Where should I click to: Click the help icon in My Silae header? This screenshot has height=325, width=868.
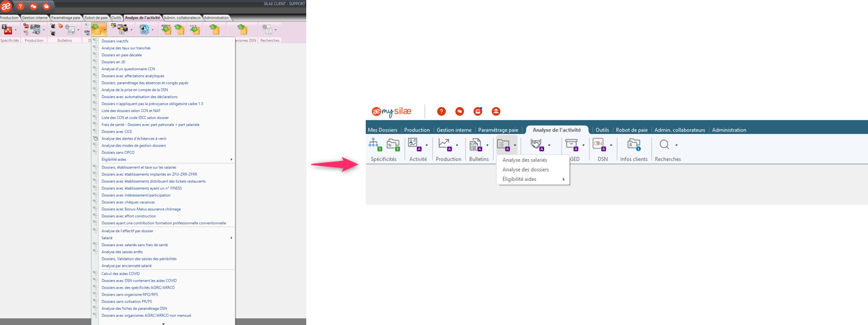pyautogui.click(x=441, y=111)
